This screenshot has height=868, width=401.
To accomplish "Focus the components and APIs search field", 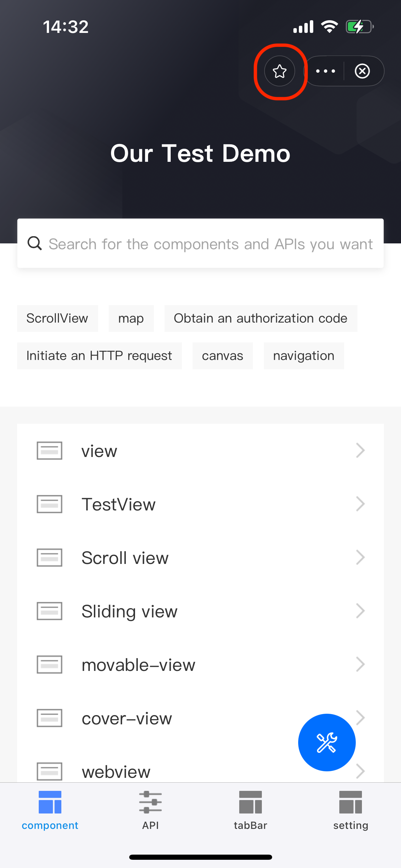I will (x=210, y=244).
